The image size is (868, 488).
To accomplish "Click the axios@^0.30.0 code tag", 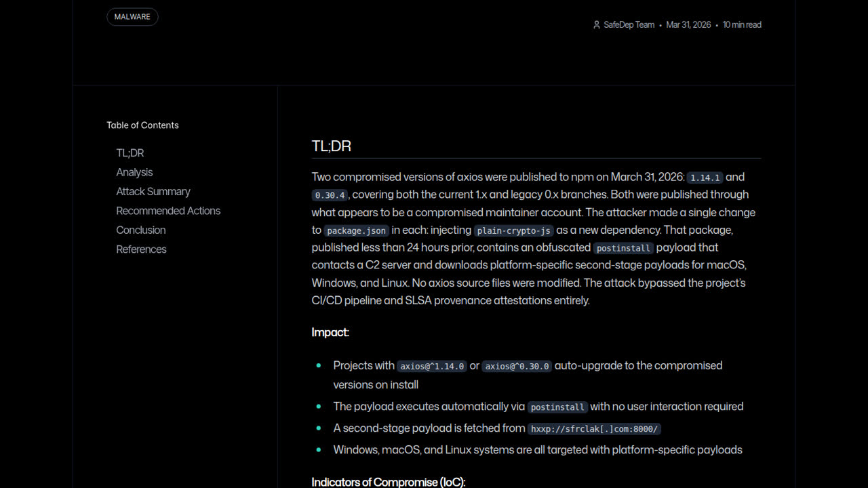I will coord(517,366).
